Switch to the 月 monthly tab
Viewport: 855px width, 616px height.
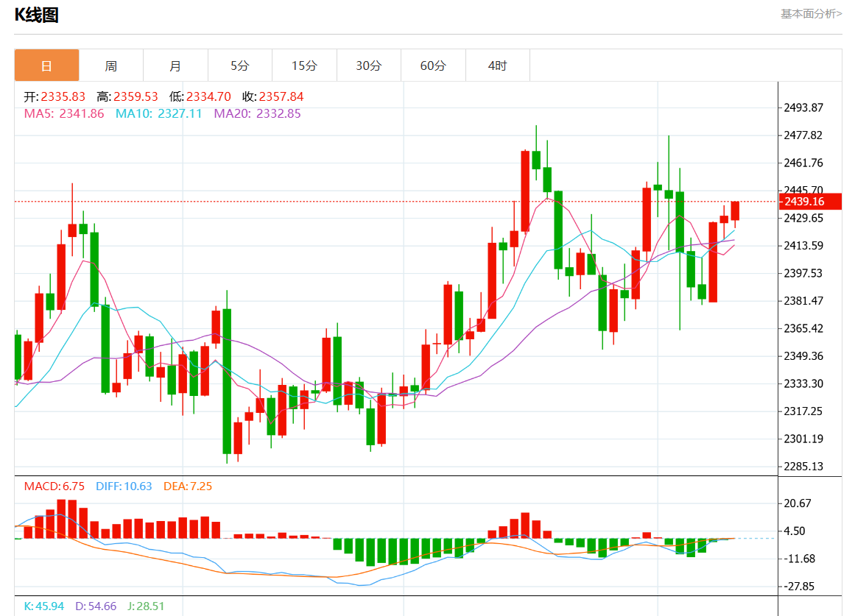(175, 66)
